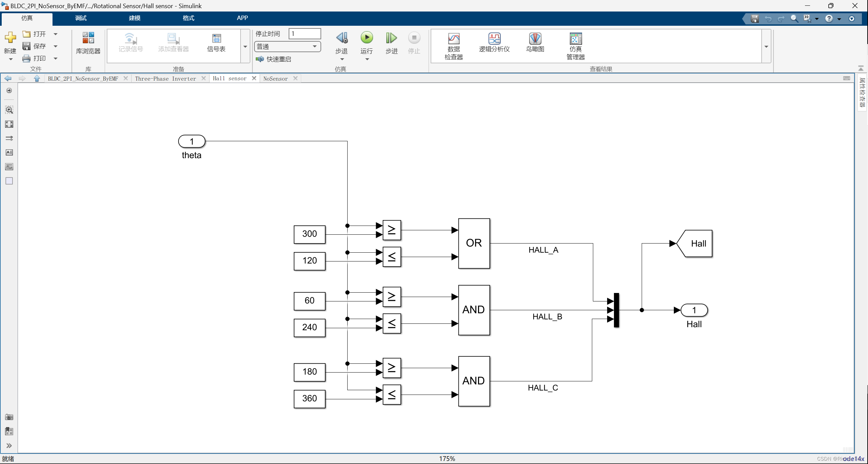Screen dimensions: 868x464
Task: Click the redo icon in quick access toolbar
Action: pos(781,19)
